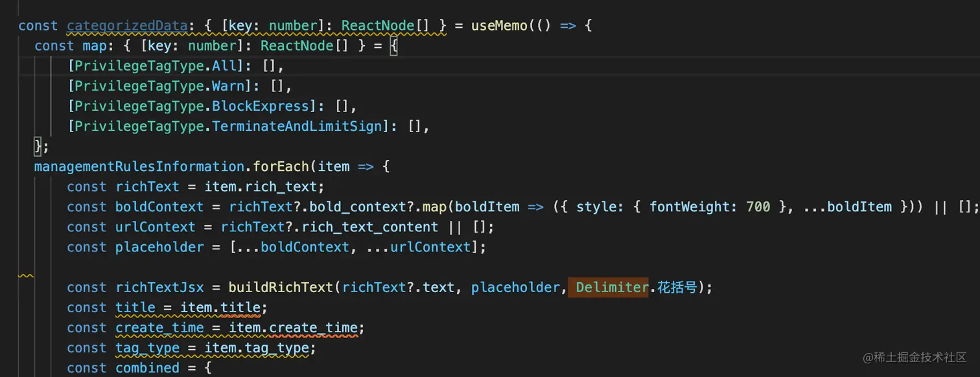
Task: Click the 'style' object key
Action: pyautogui.click(x=596, y=207)
